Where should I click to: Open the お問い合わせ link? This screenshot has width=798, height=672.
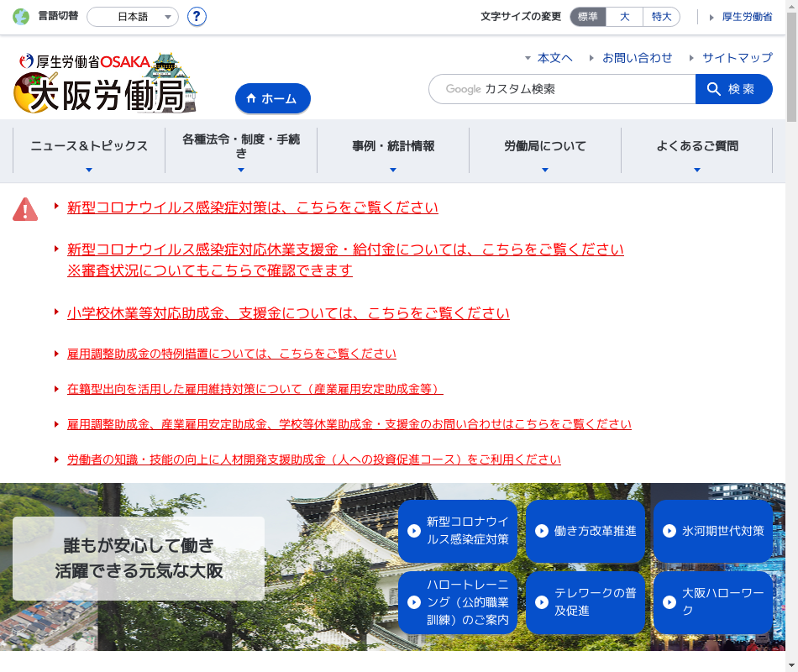pyautogui.click(x=638, y=58)
